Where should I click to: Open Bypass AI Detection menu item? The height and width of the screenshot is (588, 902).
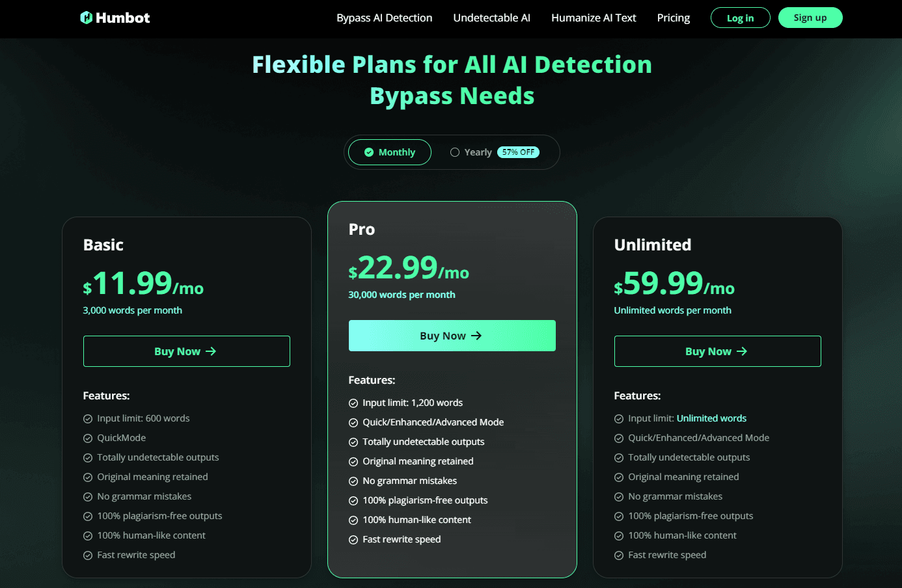click(384, 18)
